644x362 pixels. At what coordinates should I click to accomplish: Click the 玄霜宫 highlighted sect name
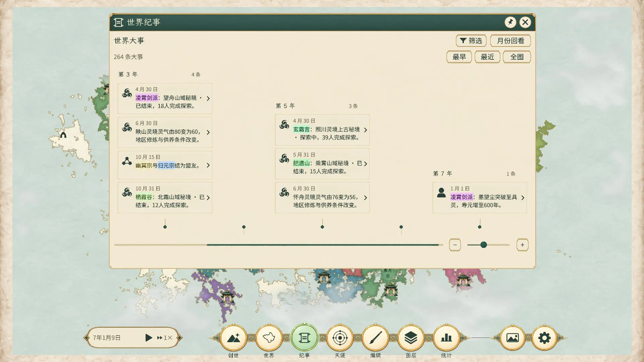coord(301,129)
